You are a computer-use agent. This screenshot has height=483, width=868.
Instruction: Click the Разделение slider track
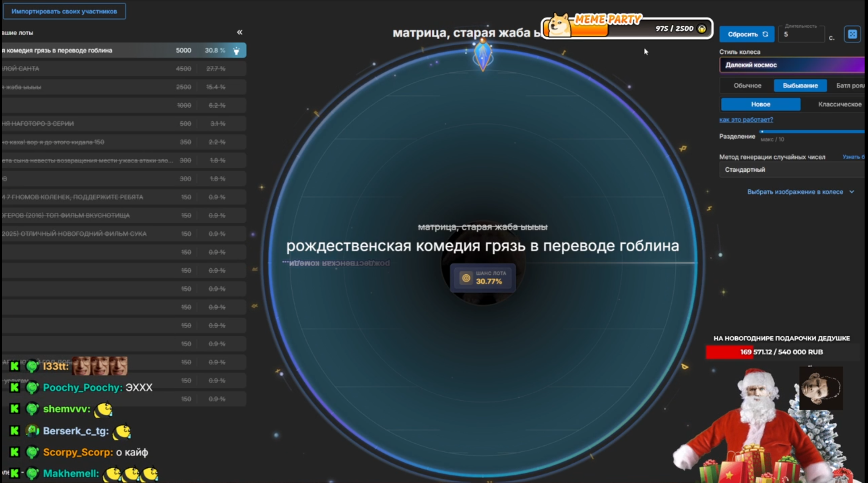(812, 132)
